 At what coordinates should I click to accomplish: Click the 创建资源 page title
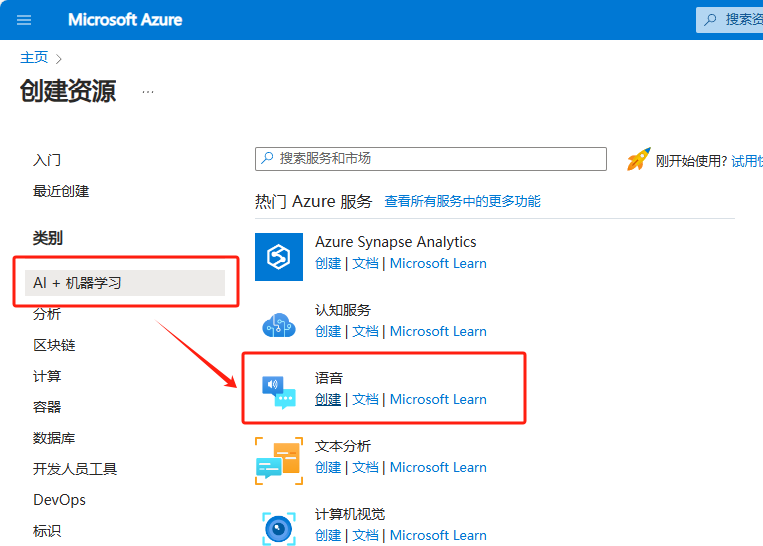click(x=68, y=91)
